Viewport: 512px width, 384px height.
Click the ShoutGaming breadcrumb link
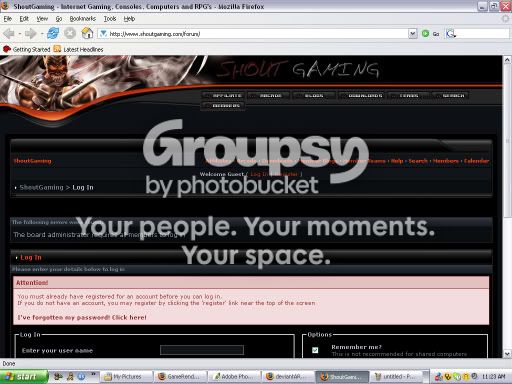coord(41,187)
